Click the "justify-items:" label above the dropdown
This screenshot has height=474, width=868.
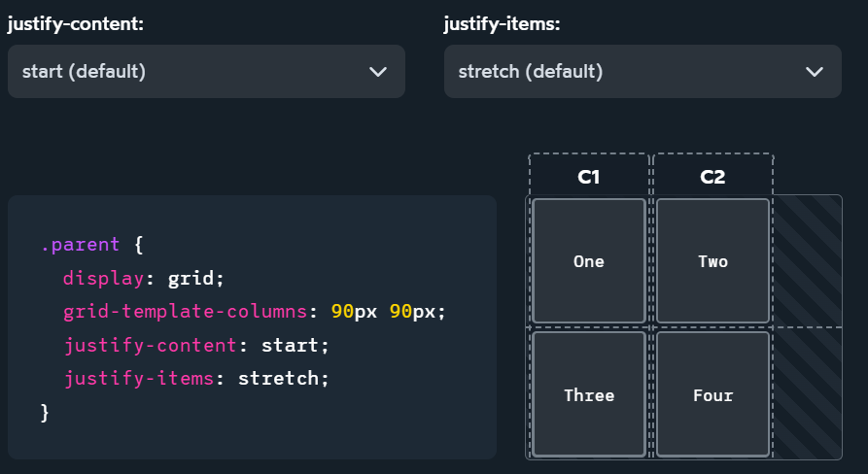(501, 24)
